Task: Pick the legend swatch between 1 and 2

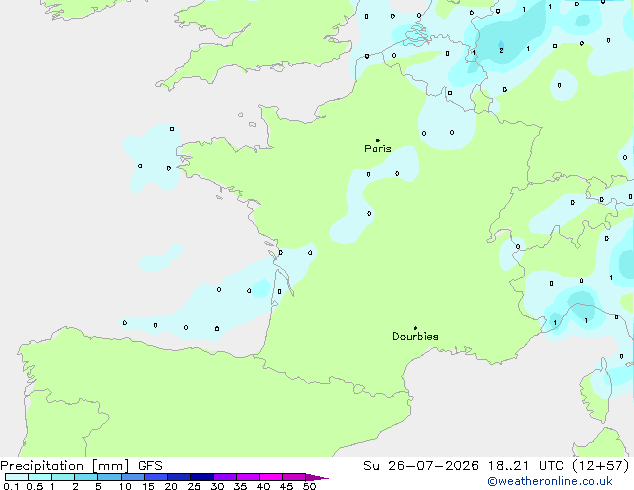Action: (x=63, y=477)
